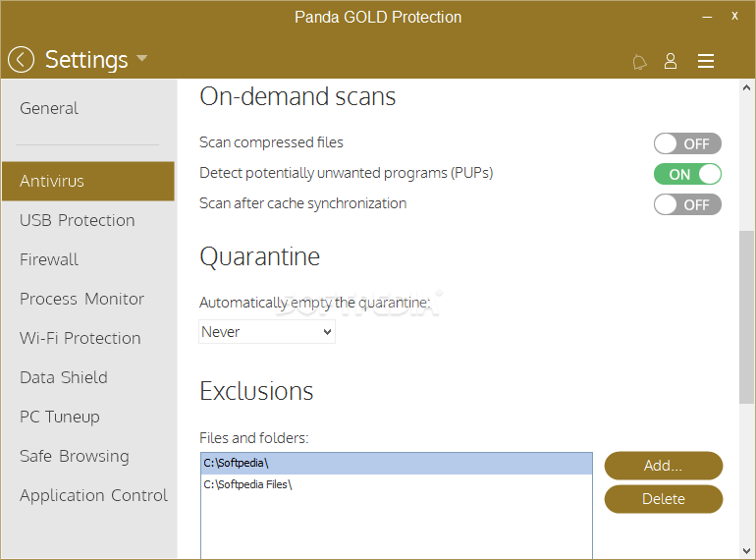756x560 pixels.
Task: Open Safe Browsing settings
Action: (x=75, y=456)
